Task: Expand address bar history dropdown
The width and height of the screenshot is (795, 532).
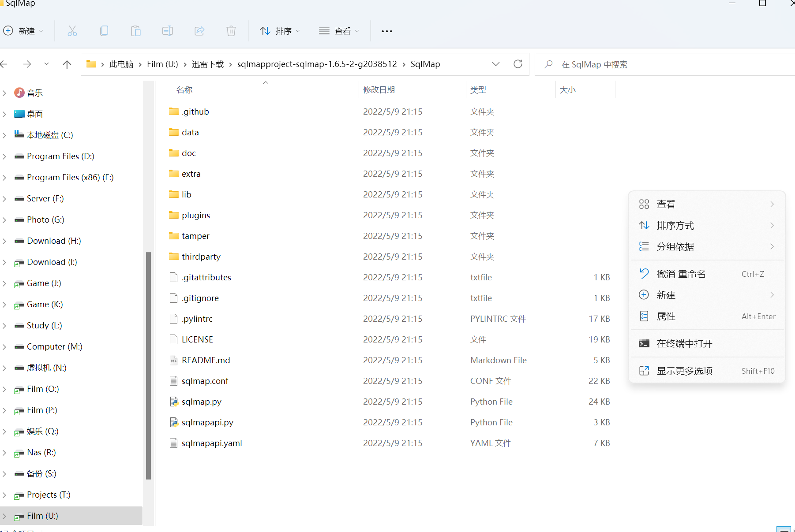Action: [496, 64]
